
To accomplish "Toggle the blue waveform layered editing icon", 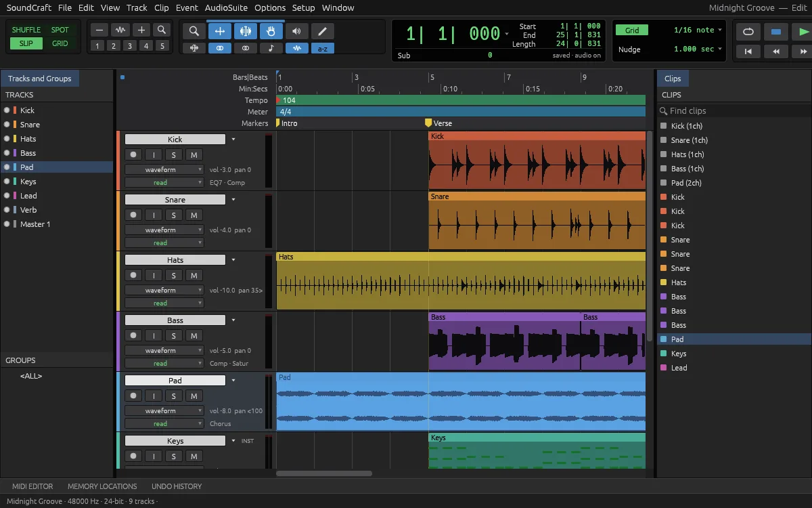I will [x=297, y=48].
